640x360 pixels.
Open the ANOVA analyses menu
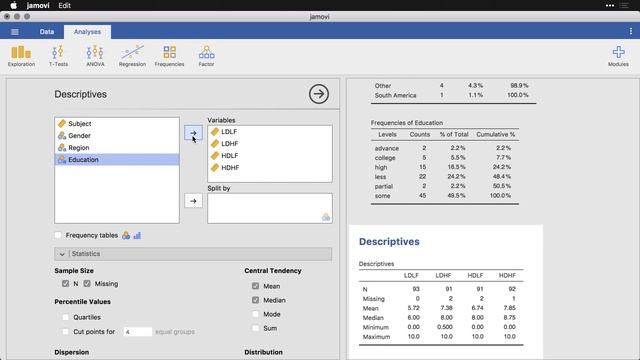[x=95, y=56]
